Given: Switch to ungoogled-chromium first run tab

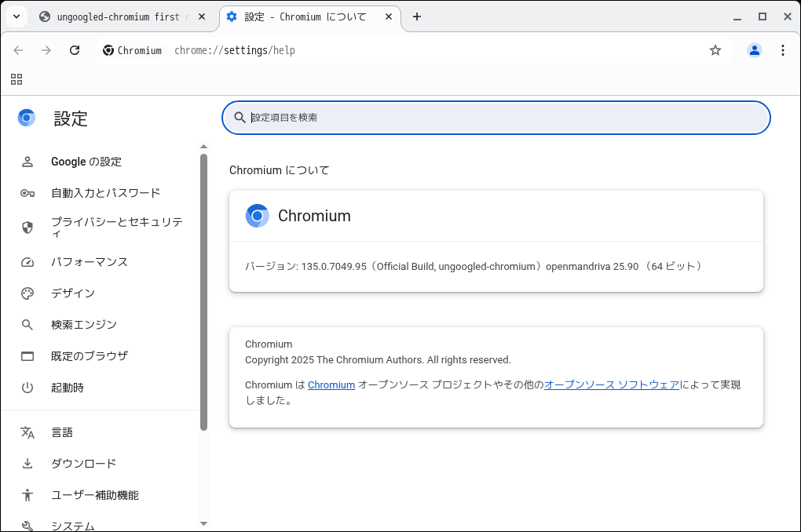Looking at the screenshot, I should (x=118, y=17).
